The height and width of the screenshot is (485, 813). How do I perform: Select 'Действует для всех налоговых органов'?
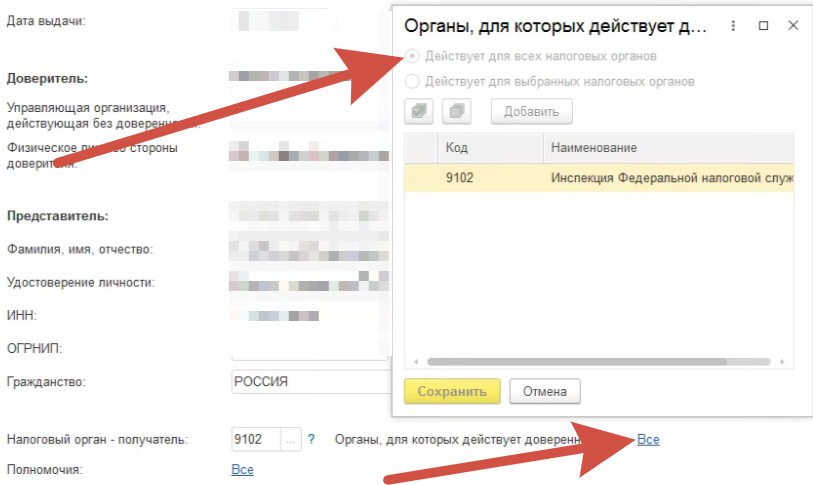pos(412,57)
